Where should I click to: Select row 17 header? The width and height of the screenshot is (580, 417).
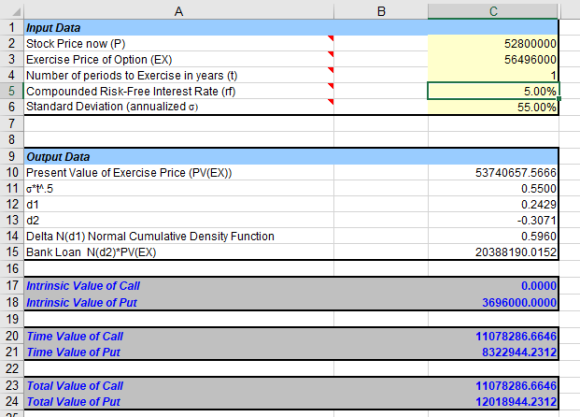pos(12,286)
